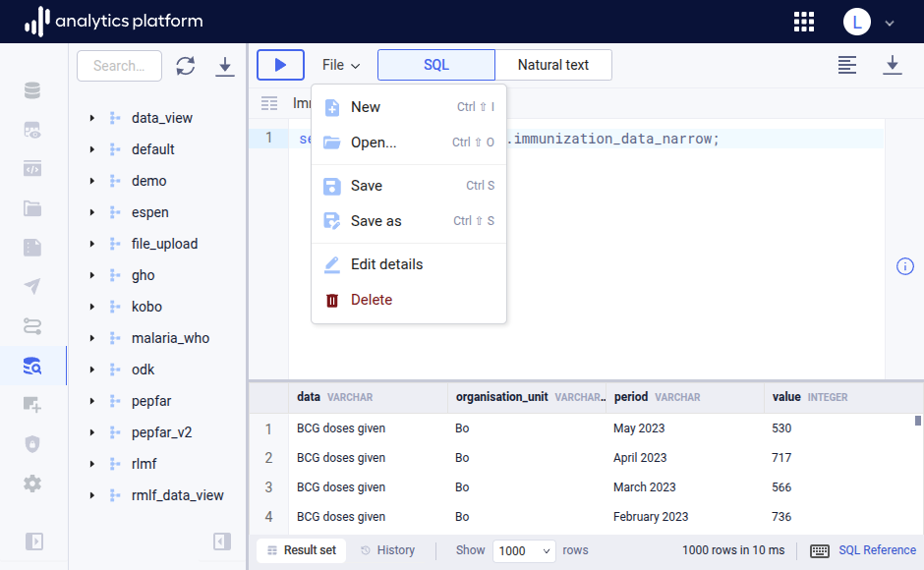Download schema list next to refresh
924x570 pixels.
(224, 66)
